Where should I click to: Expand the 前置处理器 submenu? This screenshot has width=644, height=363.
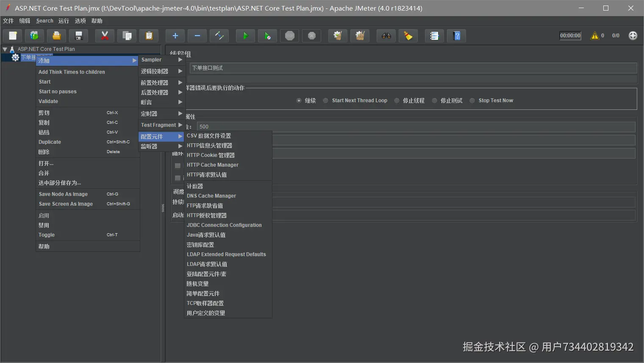pyautogui.click(x=161, y=83)
